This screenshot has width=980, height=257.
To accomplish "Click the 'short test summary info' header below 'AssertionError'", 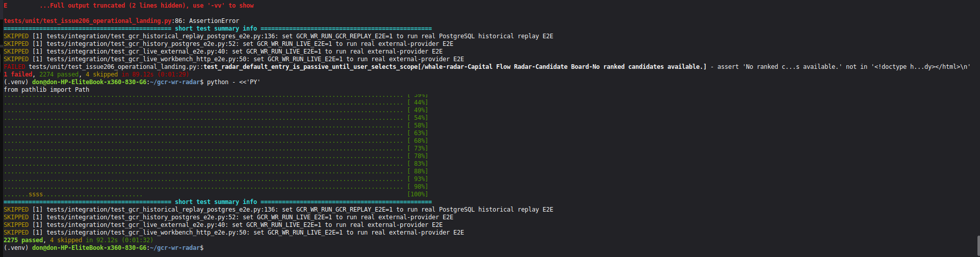I will 216,29.
